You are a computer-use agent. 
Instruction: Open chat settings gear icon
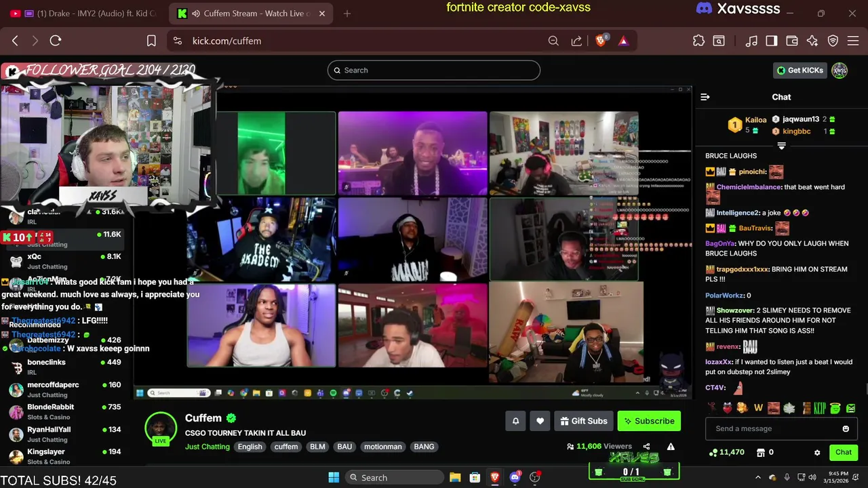tap(817, 452)
